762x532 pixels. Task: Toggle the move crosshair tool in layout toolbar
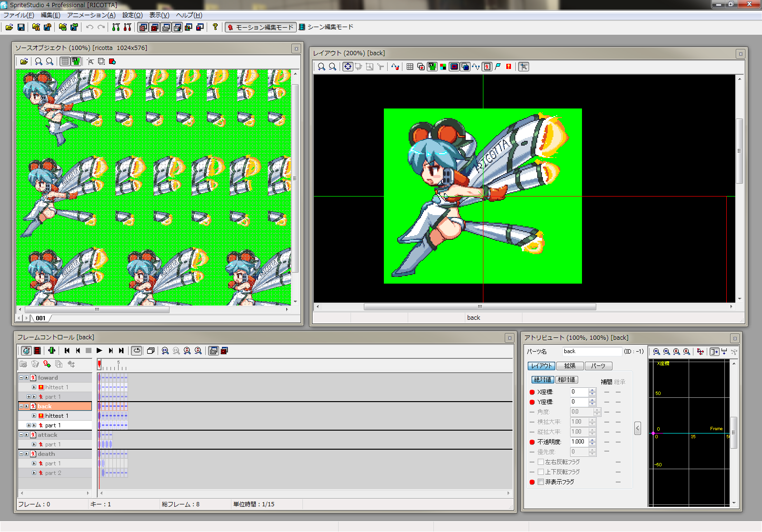click(x=348, y=67)
